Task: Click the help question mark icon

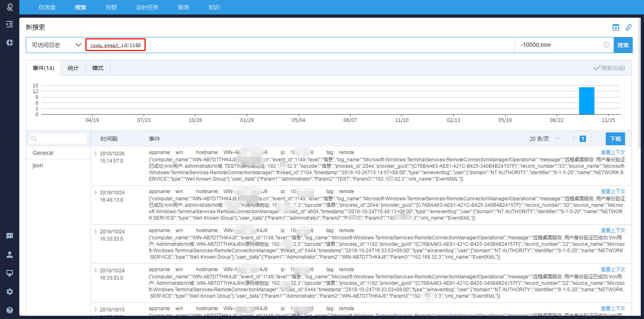Action: [x=10, y=310]
